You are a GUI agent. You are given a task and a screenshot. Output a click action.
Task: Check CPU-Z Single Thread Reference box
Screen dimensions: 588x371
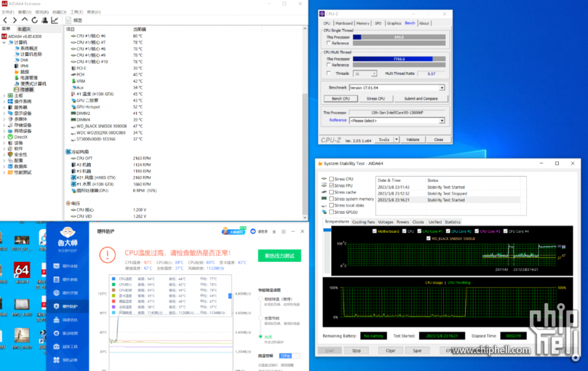coord(329,43)
